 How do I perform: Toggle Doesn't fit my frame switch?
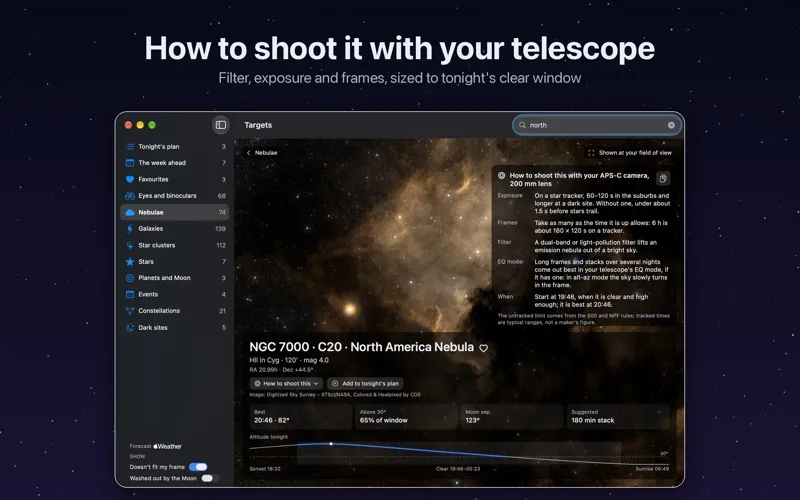click(x=198, y=467)
